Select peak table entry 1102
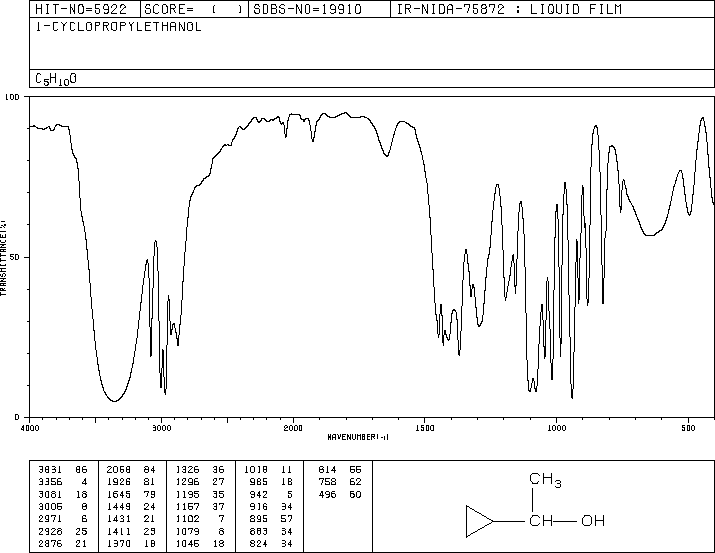 click(x=200, y=519)
